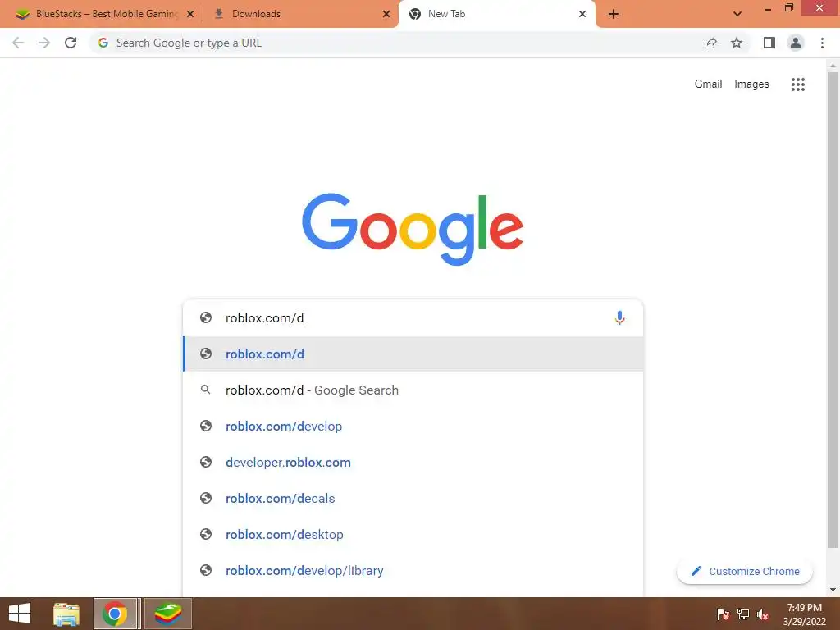
Task: Click the share page icon in address bar
Action: tap(710, 43)
